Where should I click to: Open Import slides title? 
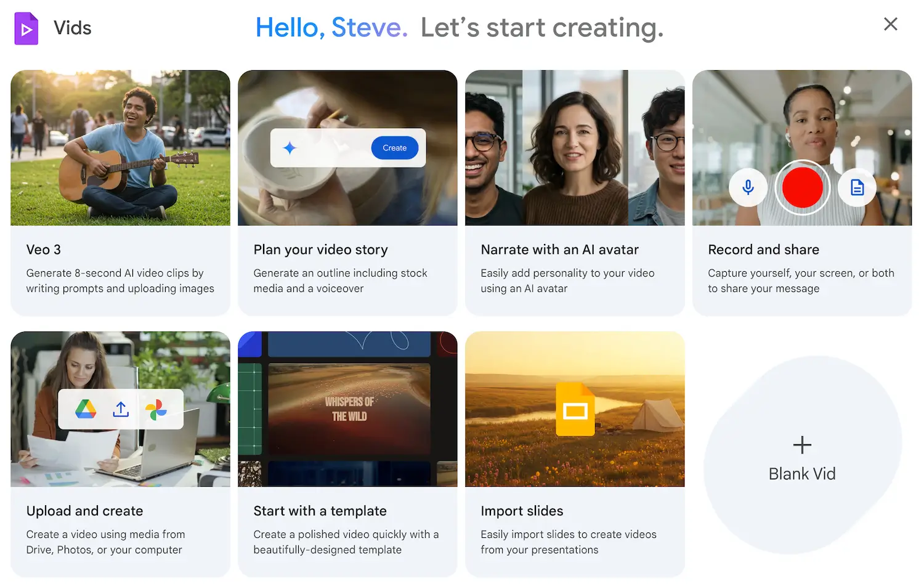522,511
